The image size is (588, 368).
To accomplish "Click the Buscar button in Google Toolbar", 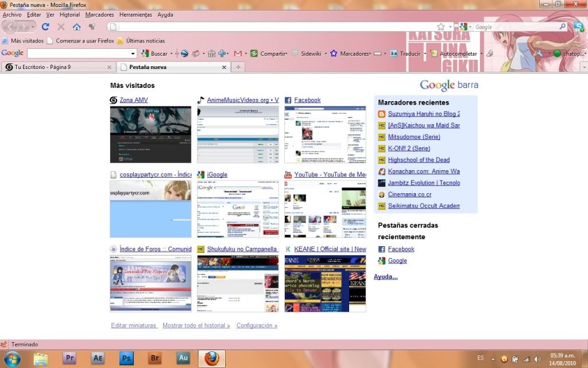I will [x=154, y=53].
